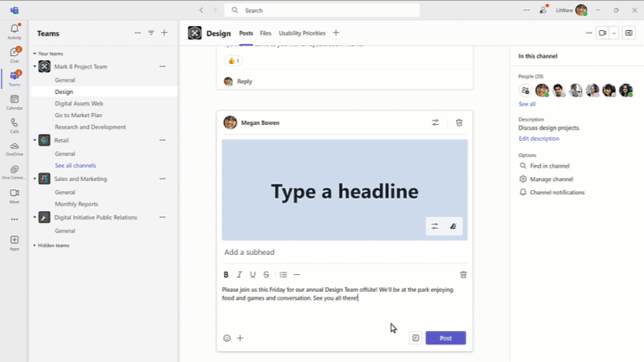Switch to the Files tab

click(x=265, y=33)
